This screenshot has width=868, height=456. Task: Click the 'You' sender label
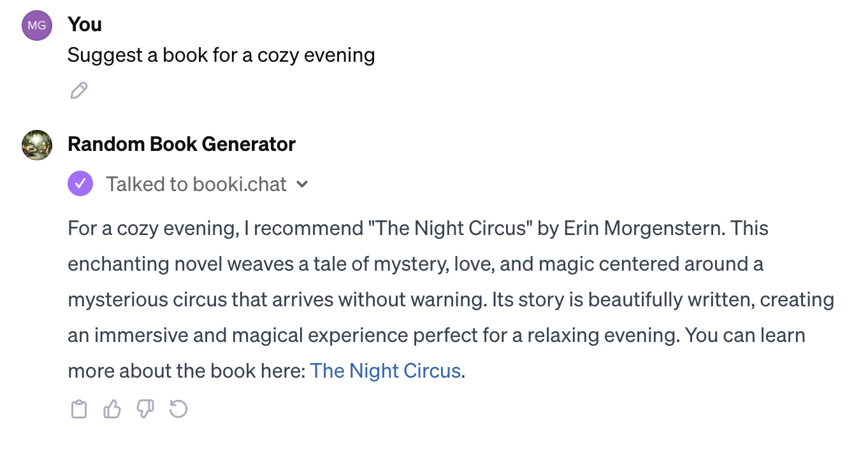tap(83, 25)
